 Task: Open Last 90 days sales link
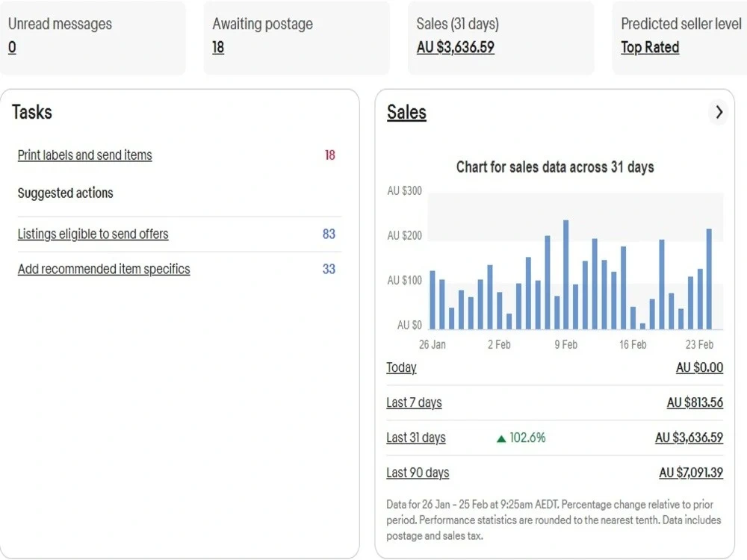(418, 473)
